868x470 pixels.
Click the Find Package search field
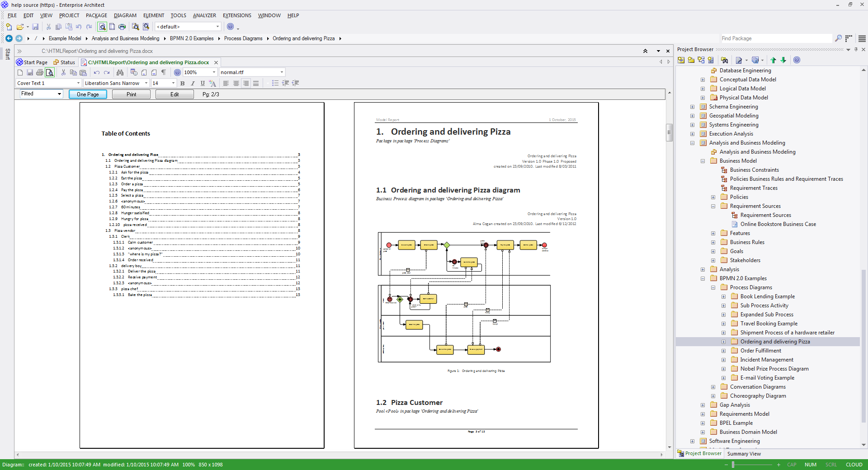click(775, 38)
